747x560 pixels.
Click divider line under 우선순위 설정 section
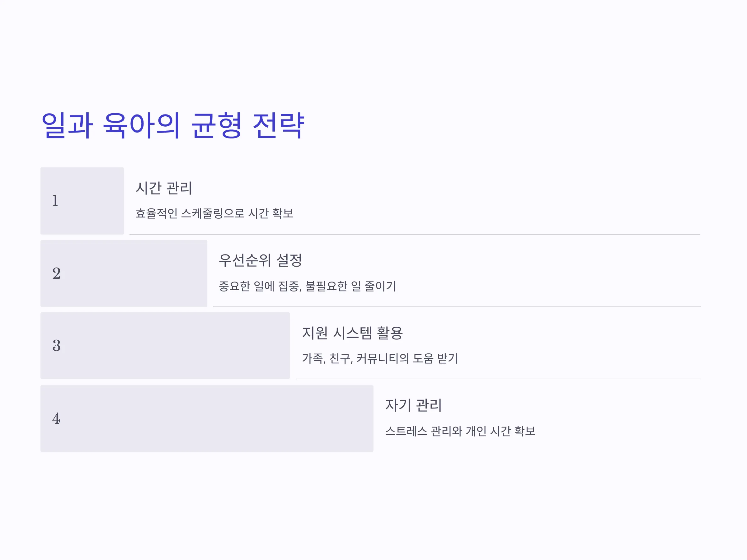pyautogui.click(x=457, y=307)
